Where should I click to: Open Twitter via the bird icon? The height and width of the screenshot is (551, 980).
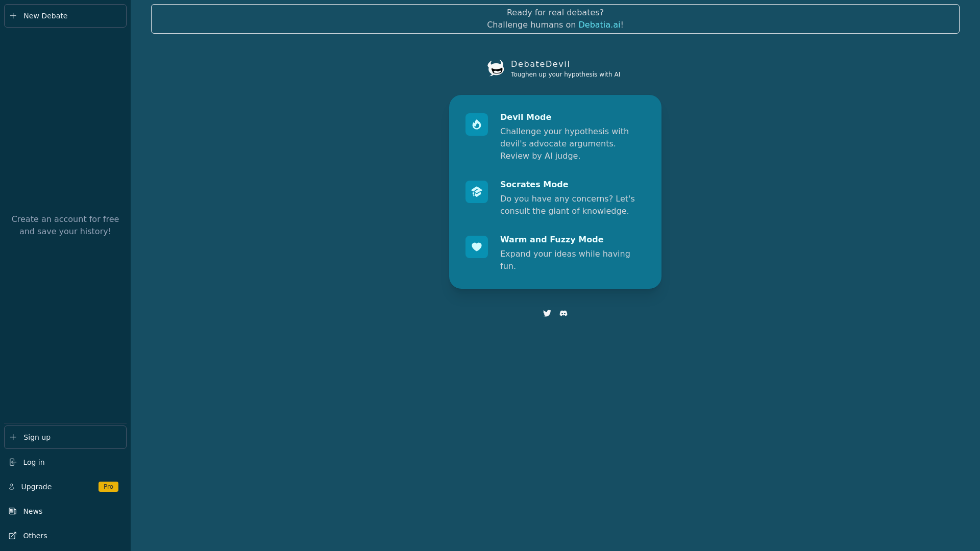coord(547,313)
